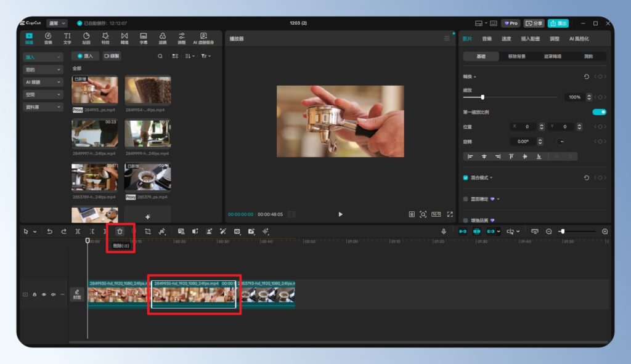Switch to the 速度 tab in inspector

point(506,39)
